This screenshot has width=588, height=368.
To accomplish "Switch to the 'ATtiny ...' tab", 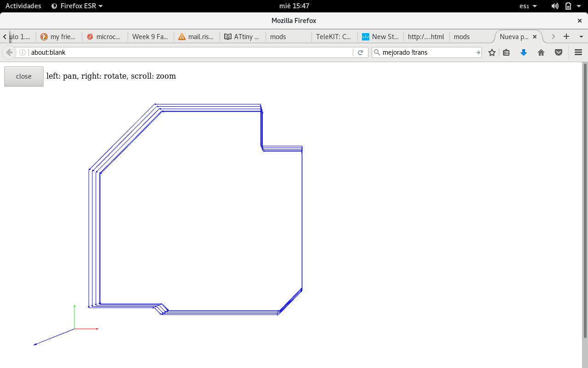I will pyautogui.click(x=243, y=37).
